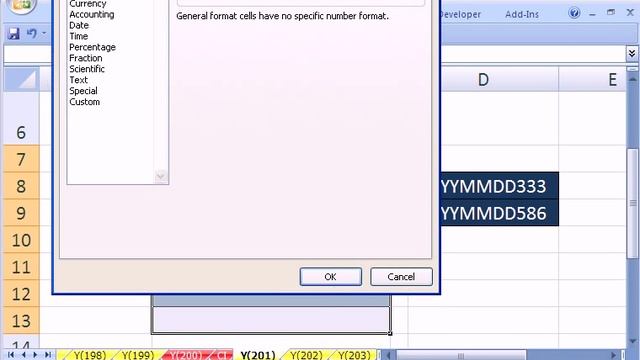
Task: Confirm dialog with OK button
Action: (331, 277)
